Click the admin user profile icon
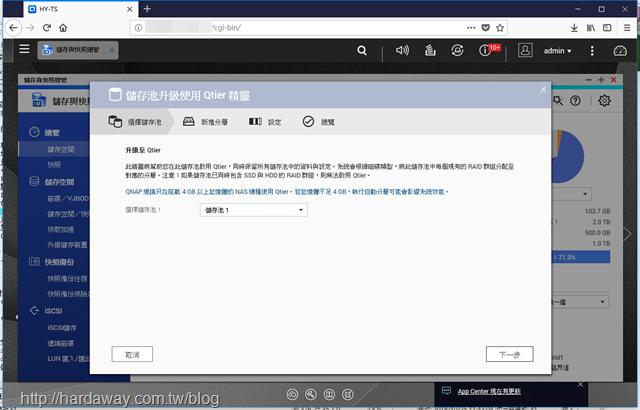 pyautogui.click(x=525, y=50)
